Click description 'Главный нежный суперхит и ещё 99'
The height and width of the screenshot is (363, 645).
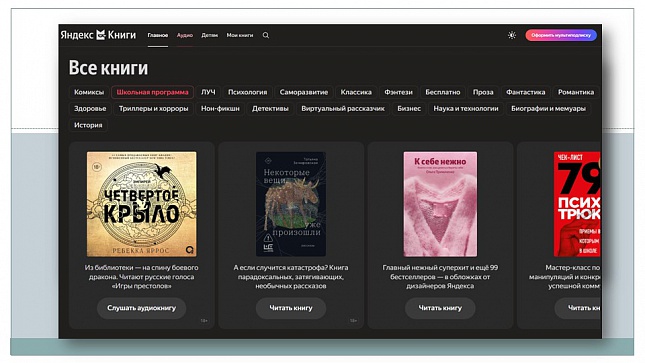click(440, 277)
